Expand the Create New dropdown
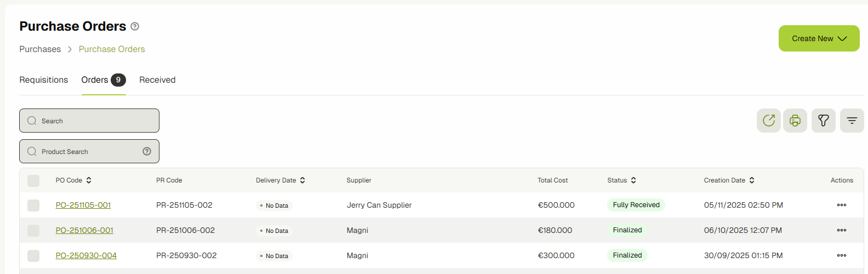The height and width of the screenshot is (274, 868). (x=819, y=38)
